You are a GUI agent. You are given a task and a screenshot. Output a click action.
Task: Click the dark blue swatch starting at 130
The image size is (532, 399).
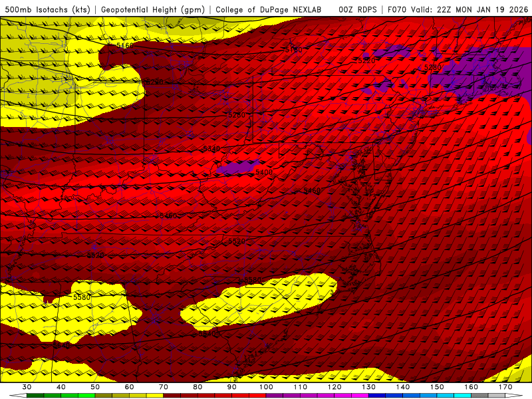[x=377, y=396]
